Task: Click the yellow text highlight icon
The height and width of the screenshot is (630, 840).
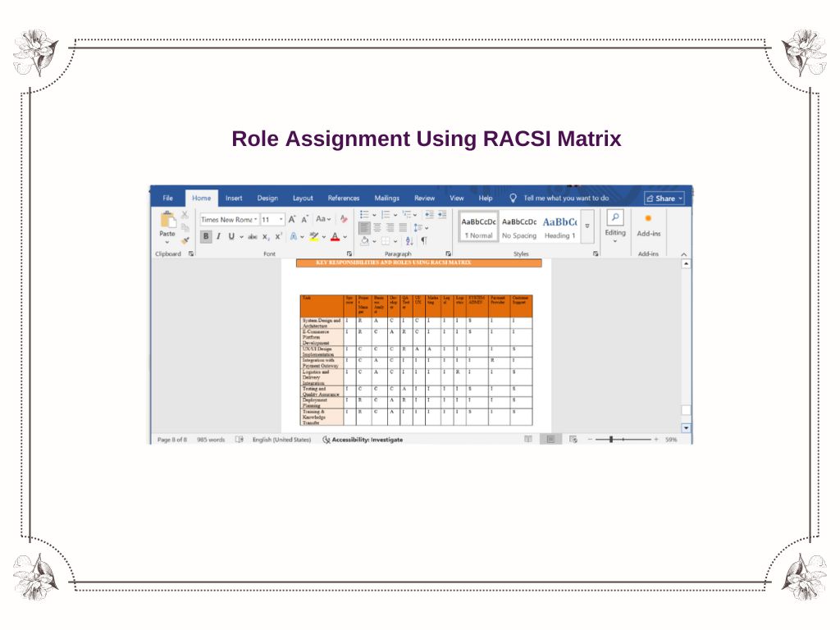Action: point(314,236)
